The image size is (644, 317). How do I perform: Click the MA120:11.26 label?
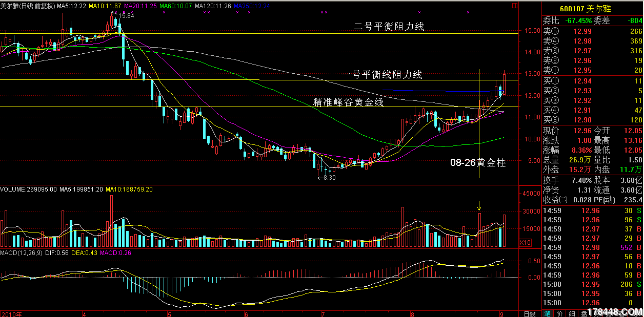(213, 6)
